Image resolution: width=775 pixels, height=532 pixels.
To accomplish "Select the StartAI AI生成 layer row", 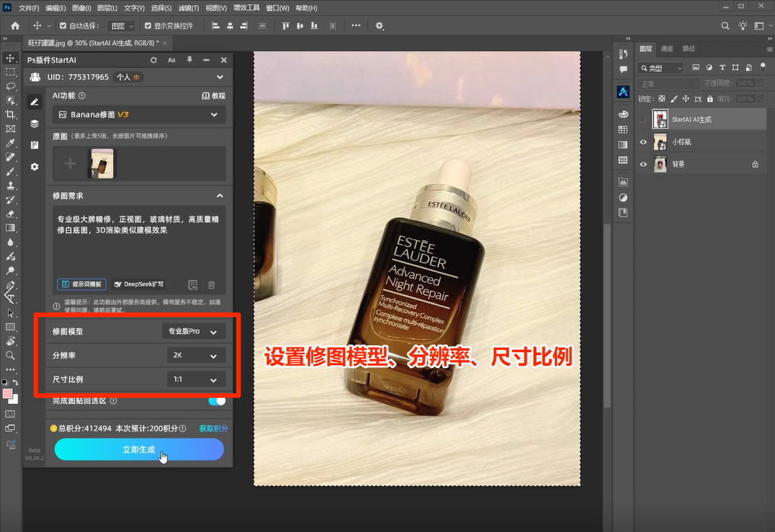I will 701,119.
